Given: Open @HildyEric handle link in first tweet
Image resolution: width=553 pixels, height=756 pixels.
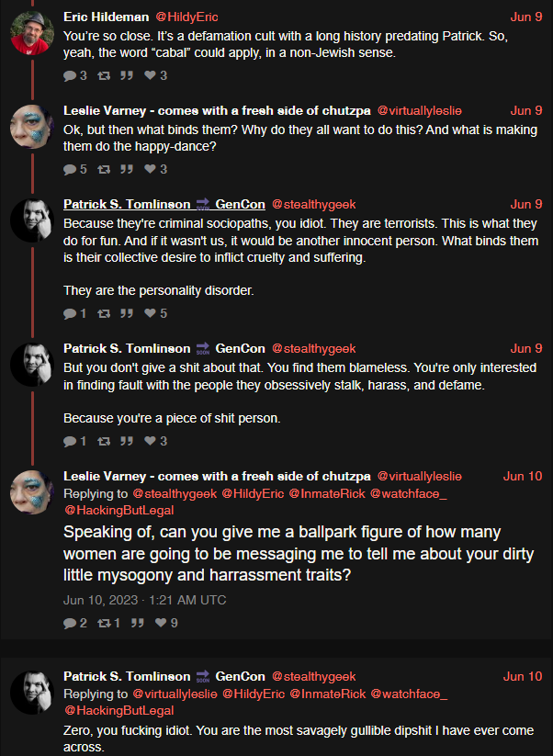Looking at the screenshot, I should tap(186, 17).
